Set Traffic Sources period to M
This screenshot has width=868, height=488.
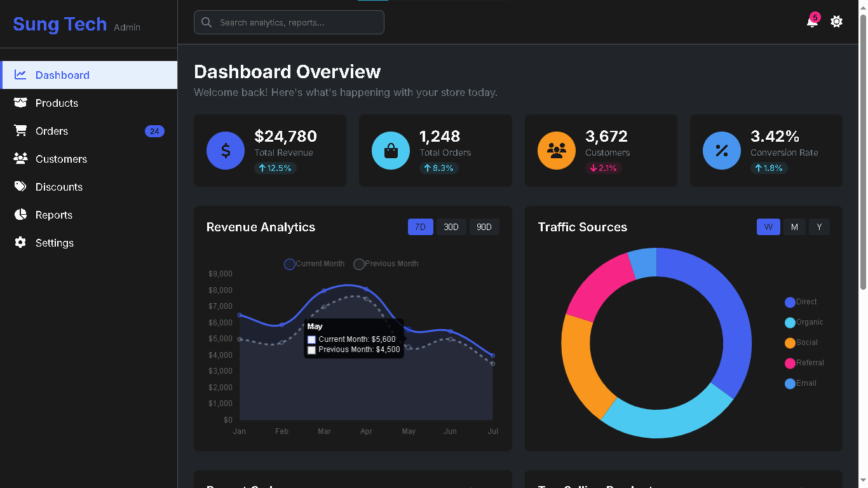pos(794,227)
